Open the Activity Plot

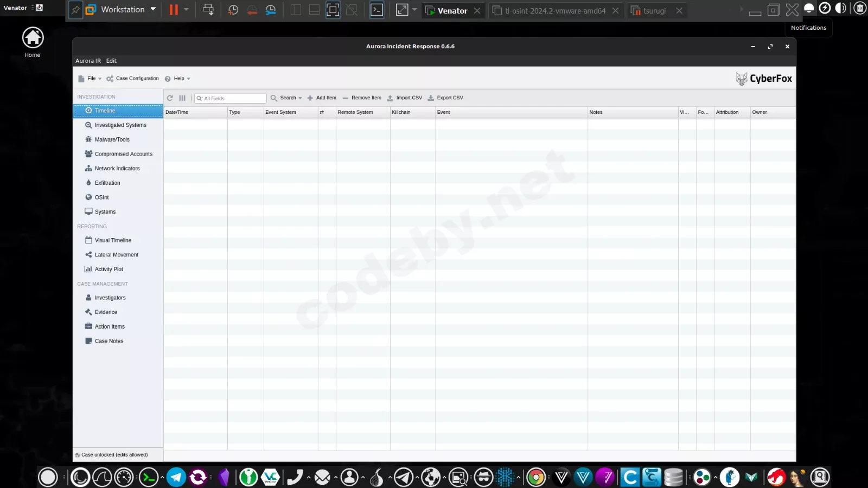coord(110,269)
